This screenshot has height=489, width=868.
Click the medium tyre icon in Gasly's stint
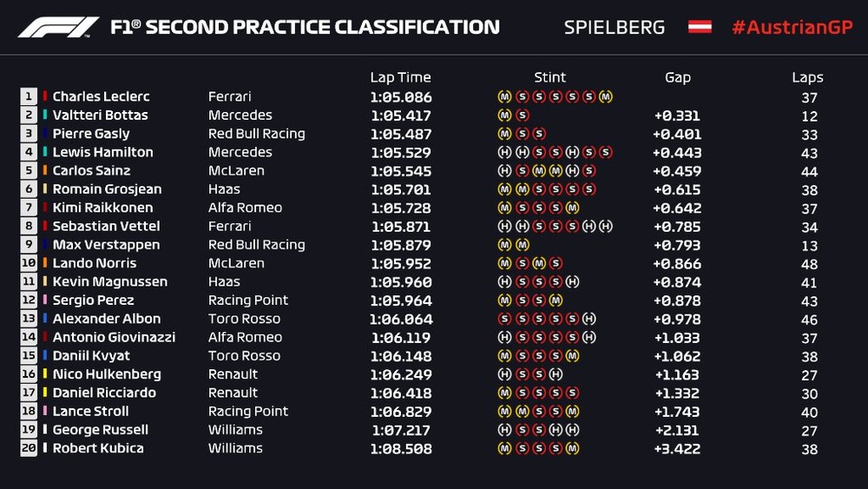click(x=504, y=134)
